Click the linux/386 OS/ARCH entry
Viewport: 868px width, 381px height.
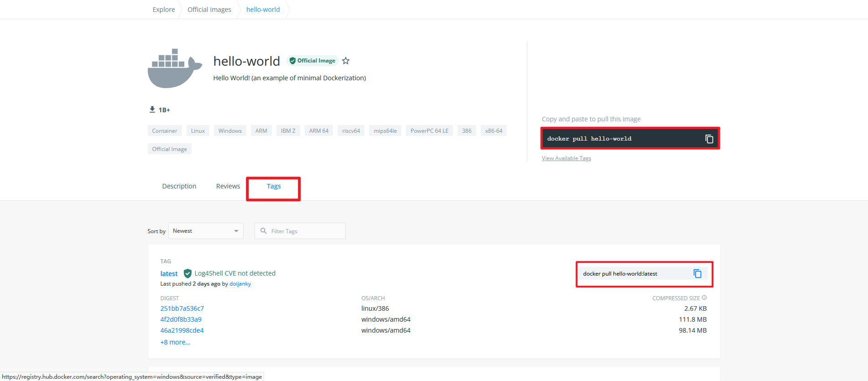(375, 308)
